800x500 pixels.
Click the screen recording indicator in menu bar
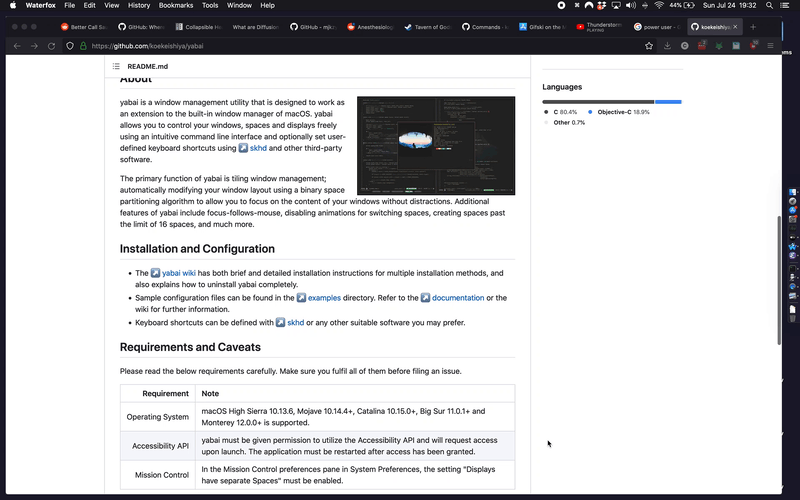point(561,5)
